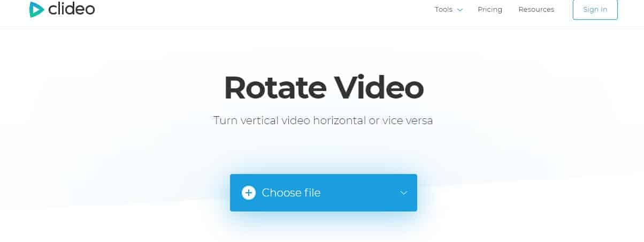
Task: Open the Pricing page
Action: (x=490, y=10)
